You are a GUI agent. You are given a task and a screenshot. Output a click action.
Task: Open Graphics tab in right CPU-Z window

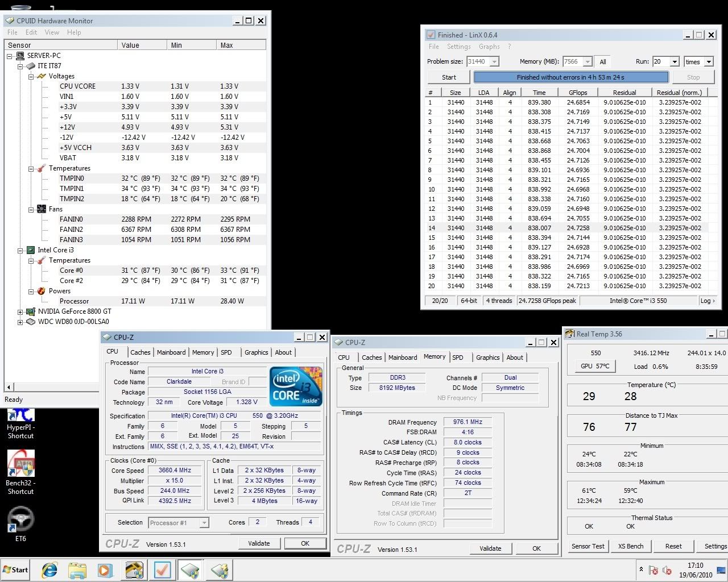(x=488, y=357)
